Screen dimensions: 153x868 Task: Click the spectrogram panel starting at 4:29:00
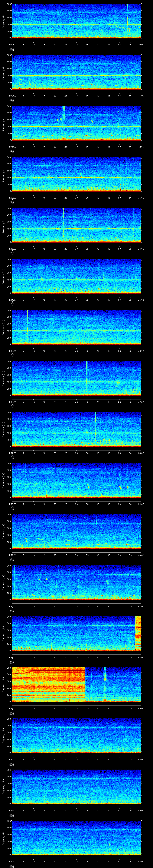click(77, 21)
